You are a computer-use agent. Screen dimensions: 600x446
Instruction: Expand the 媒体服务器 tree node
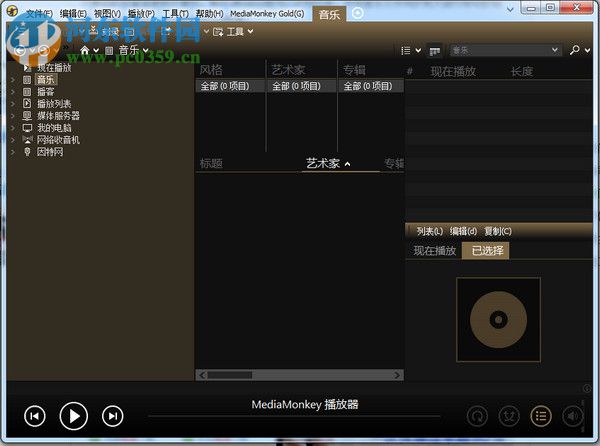13,116
